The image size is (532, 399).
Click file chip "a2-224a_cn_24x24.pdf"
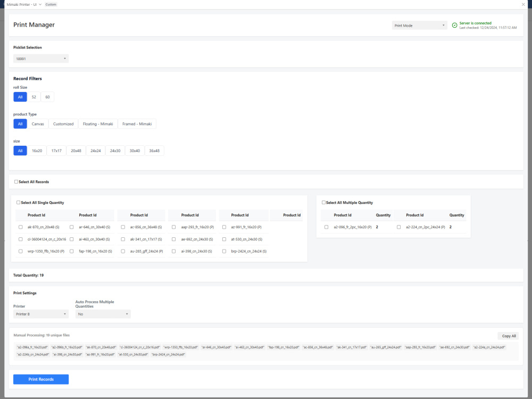click(489, 347)
